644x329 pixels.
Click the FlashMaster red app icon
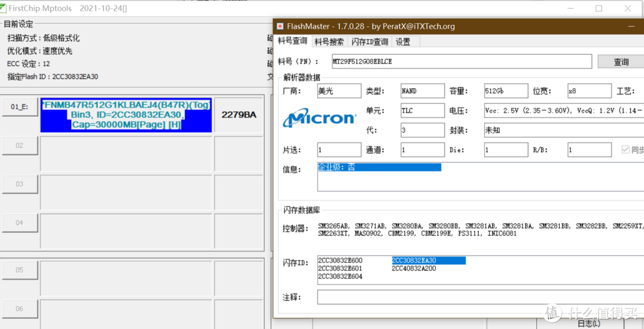280,26
